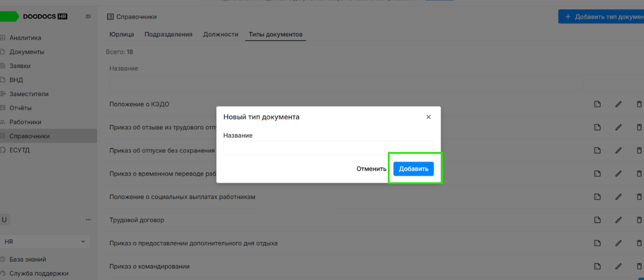The height and width of the screenshot is (280, 644).
Task: Click Приказ о предоставлении дополнительного дня отдыха
Action: pos(193,243)
